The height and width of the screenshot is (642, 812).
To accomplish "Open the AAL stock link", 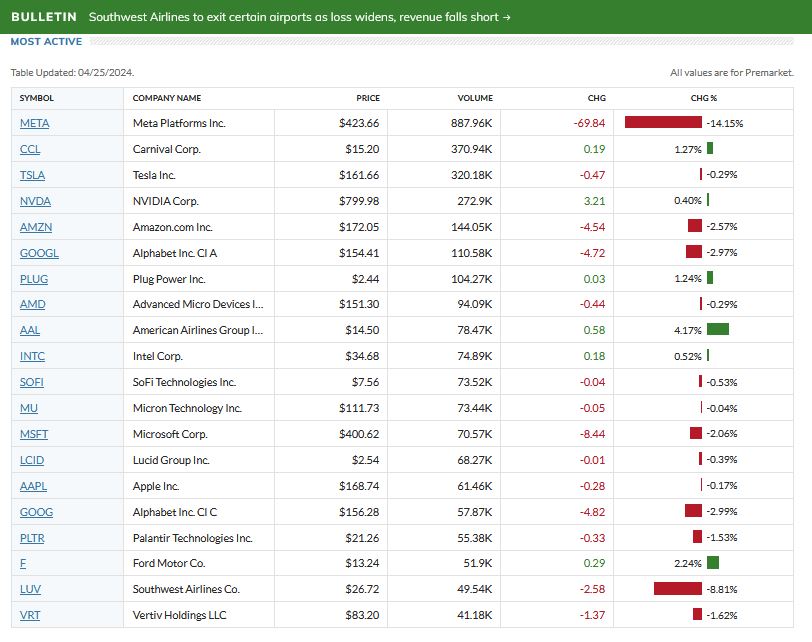I will (30, 331).
